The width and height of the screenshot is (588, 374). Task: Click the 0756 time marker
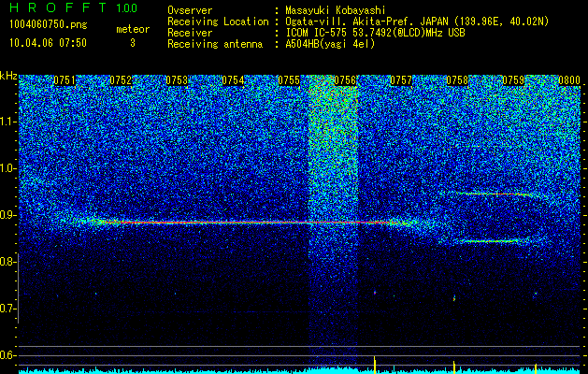coord(345,80)
